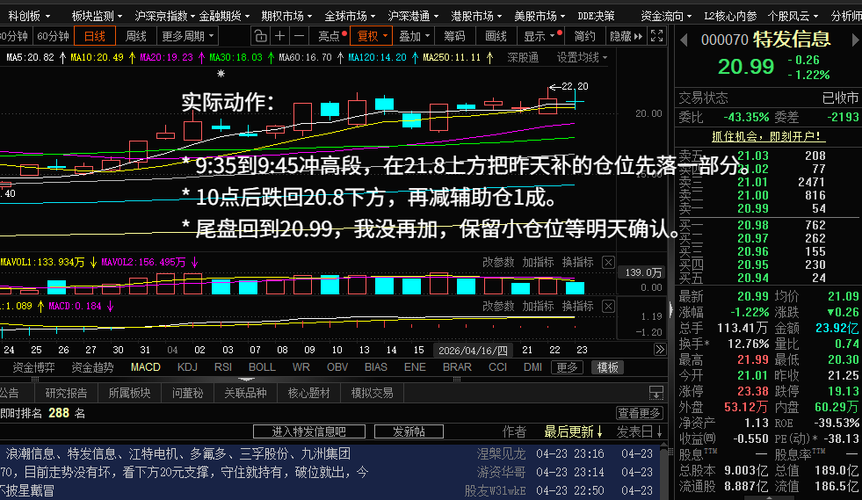Expand the 沪深京指数 menu
The image size is (862, 500).
(x=164, y=16)
